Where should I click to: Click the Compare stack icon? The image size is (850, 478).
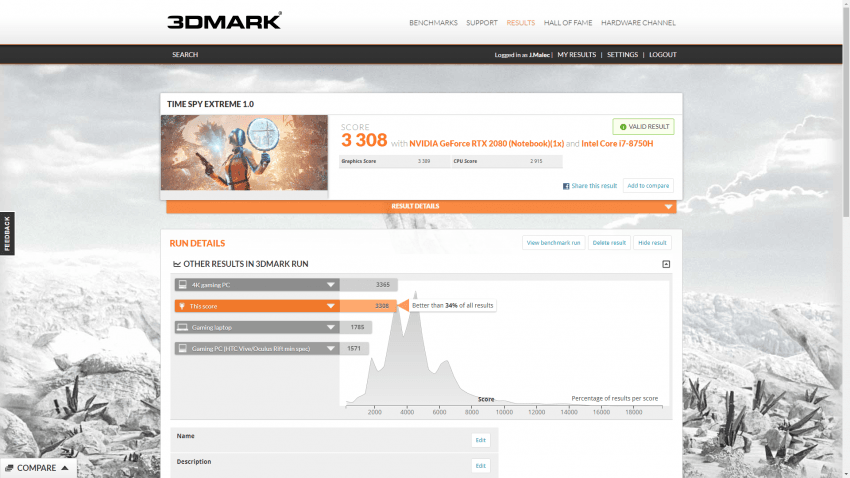(9, 468)
